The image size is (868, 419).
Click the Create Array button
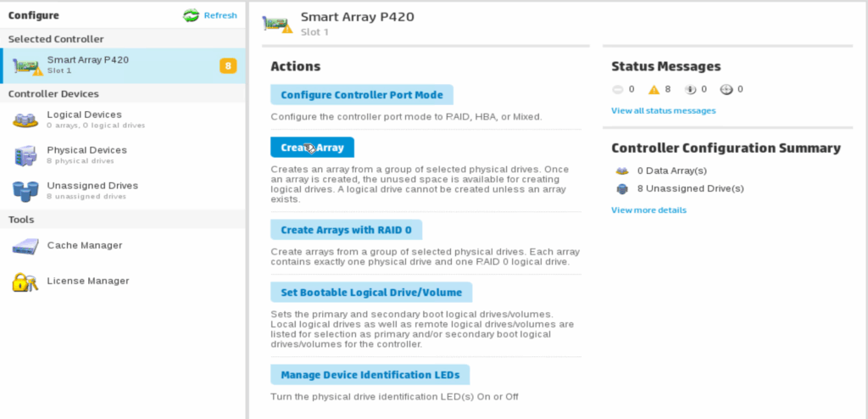click(x=312, y=148)
